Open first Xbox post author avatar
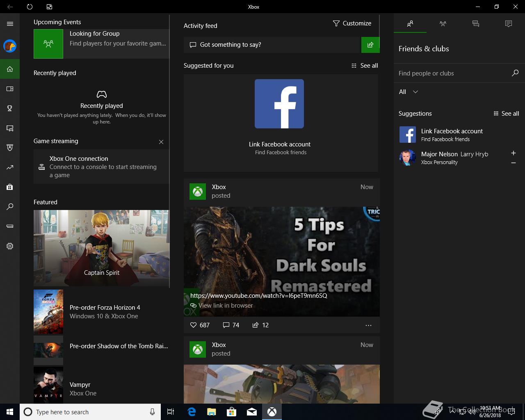Viewport: 525px width, 420px height. pyautogui.click(x=198, y=192)
